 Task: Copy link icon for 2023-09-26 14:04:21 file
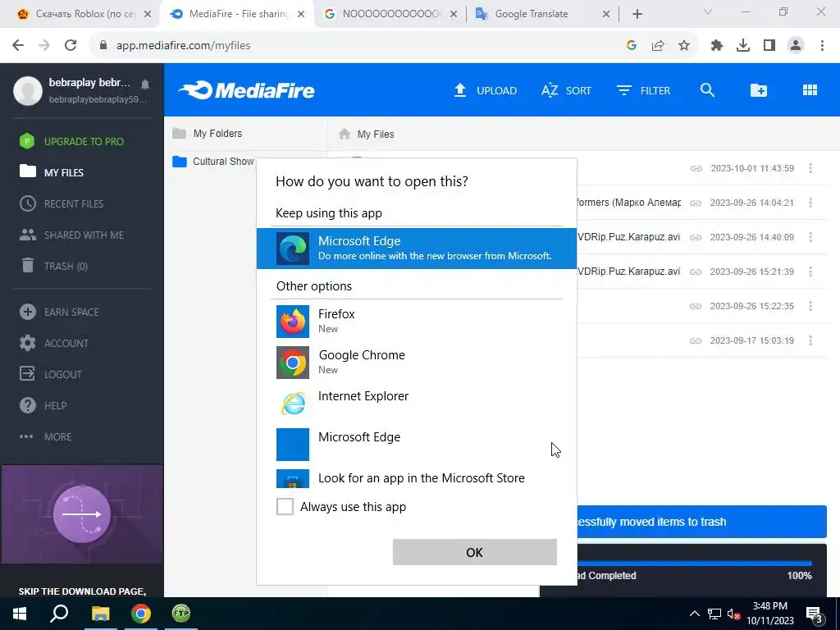[x=696, y=203]
